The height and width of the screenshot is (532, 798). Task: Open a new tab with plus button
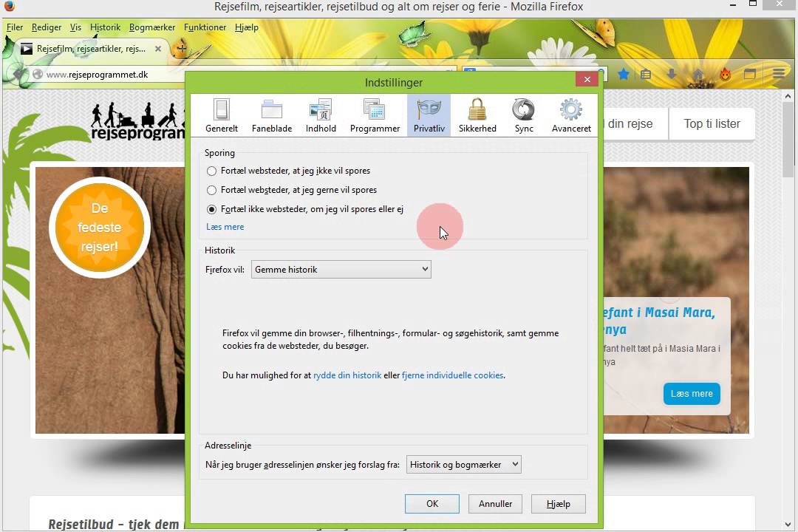(181, 49)
